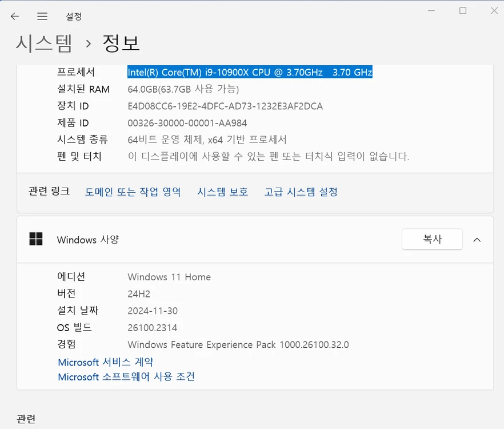This screenshot has height=429, width=504.
Task: Click the OS build value 26100.2314
Action: [x=153, y=328]
